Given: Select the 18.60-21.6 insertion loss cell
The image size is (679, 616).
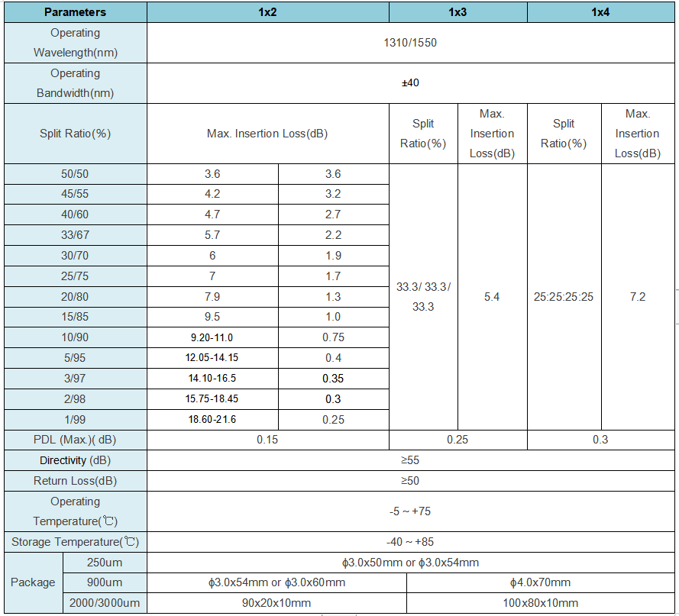Looking at the screenshot, I should (x=212, y=420).
